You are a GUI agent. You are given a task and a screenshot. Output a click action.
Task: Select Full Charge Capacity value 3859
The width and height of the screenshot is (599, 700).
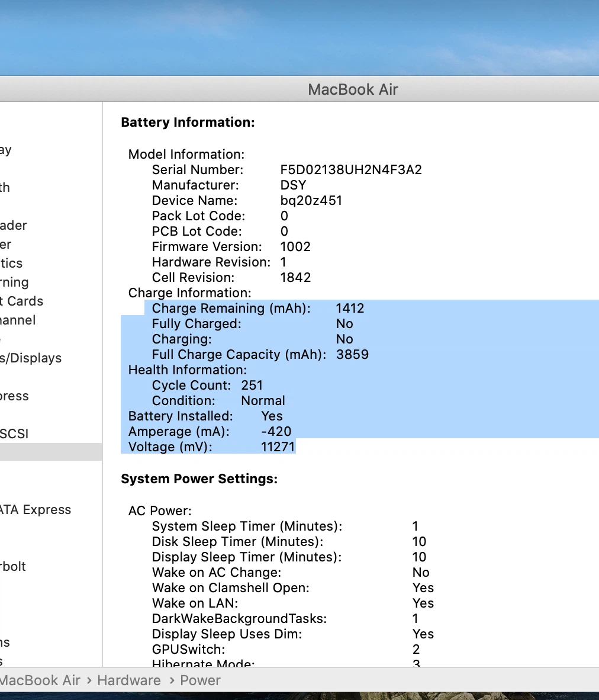pyautogui.click(x=352, y=355)
